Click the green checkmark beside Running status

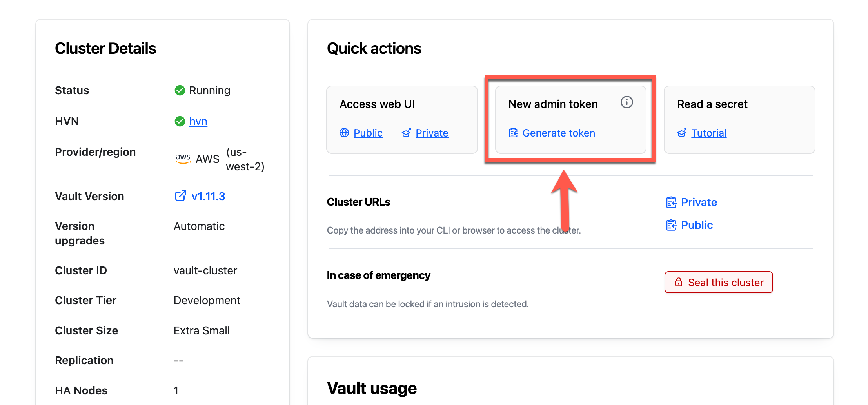coord(179,90)
